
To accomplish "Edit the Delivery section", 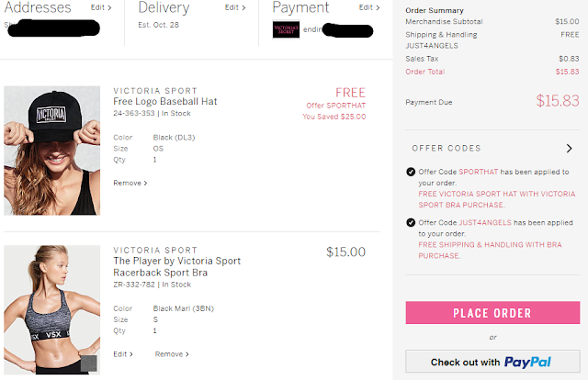I will 235,7.
